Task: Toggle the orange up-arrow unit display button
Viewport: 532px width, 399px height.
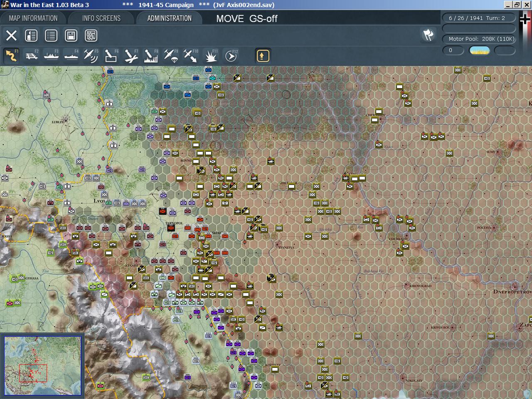Action: (x=263, y=56)
